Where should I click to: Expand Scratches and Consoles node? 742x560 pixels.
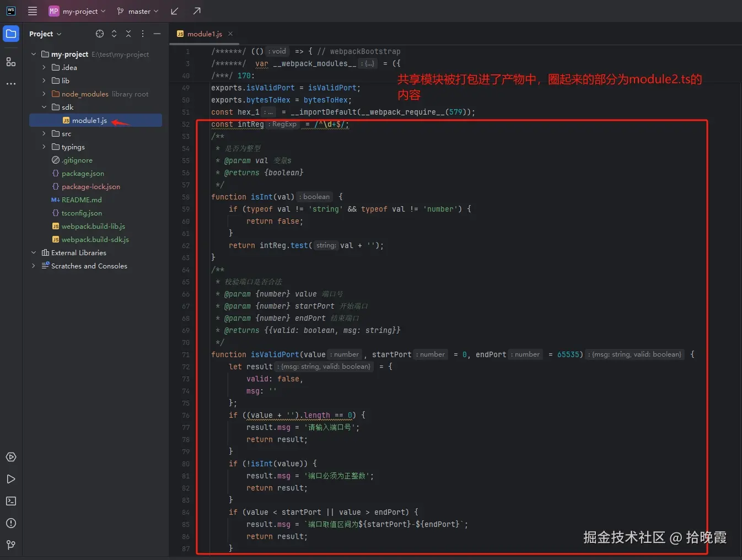(34, 266)
